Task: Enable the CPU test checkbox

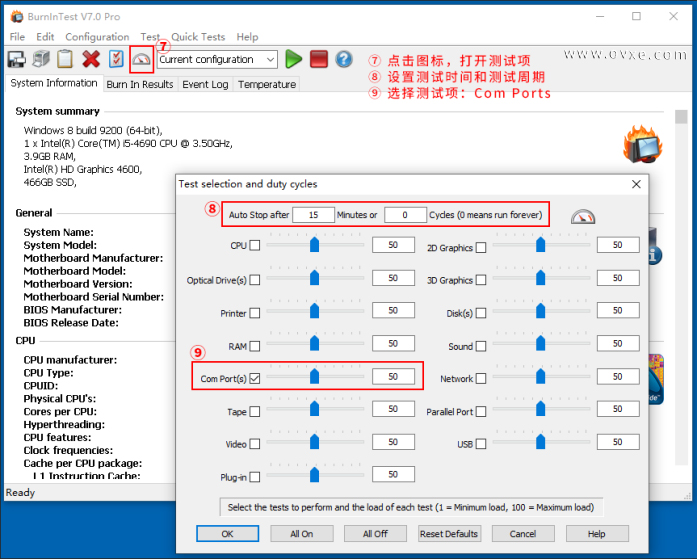Action: (x=255, y=245)
